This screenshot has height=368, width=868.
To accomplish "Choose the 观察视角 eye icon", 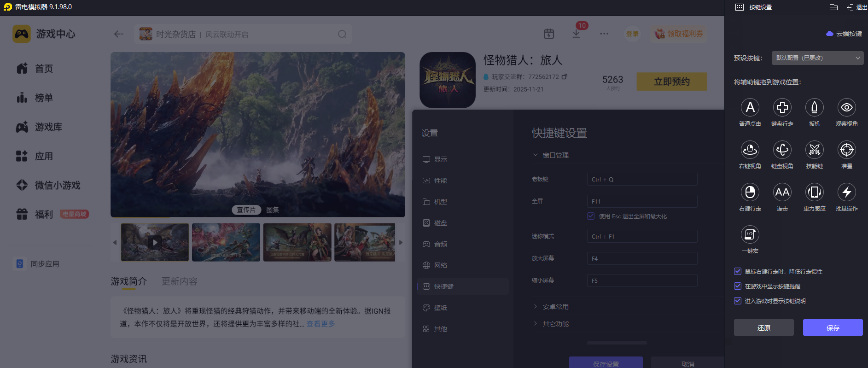I will coord(847,107).
